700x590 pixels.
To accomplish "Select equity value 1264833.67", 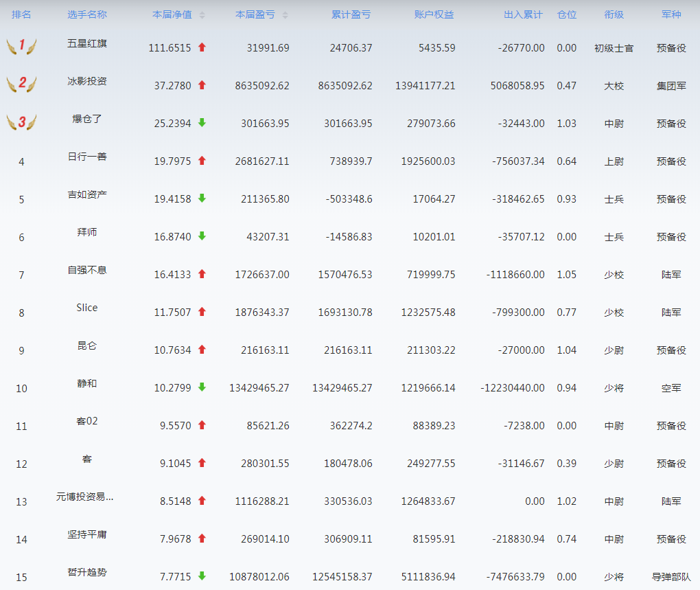I will coord(428,501).
